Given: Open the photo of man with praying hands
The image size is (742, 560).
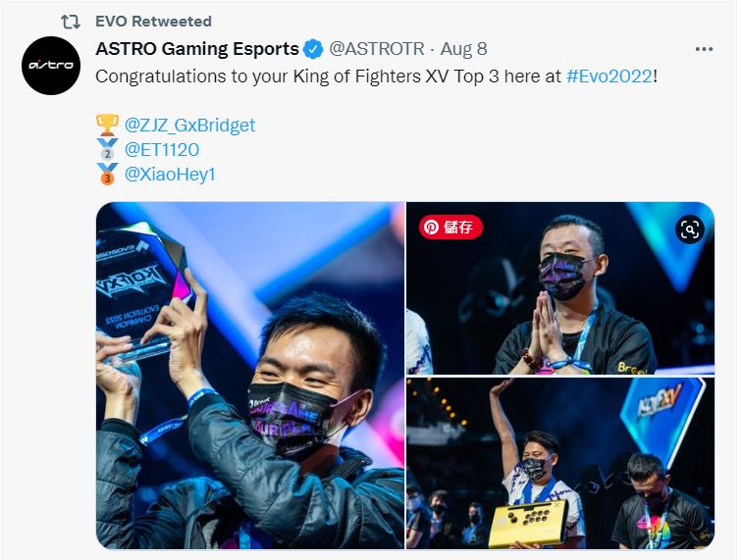Looking at the screenshot, I should click(x=560, y=288).
